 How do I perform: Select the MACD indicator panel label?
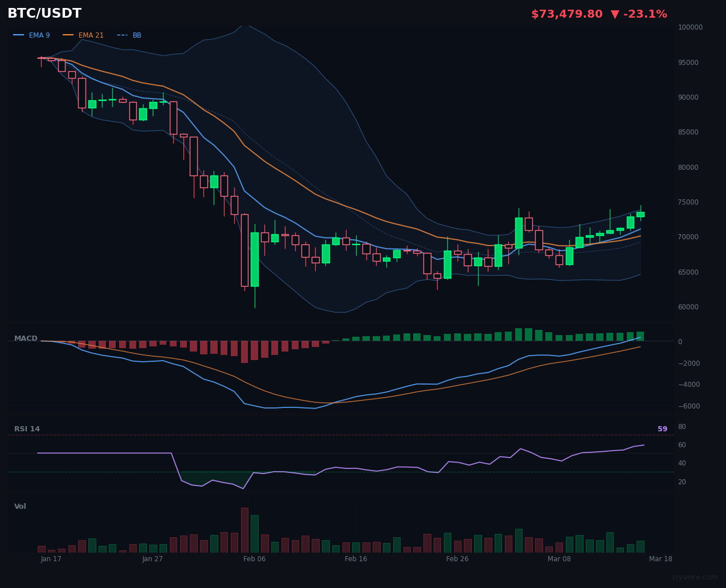(x=26, y=338)
